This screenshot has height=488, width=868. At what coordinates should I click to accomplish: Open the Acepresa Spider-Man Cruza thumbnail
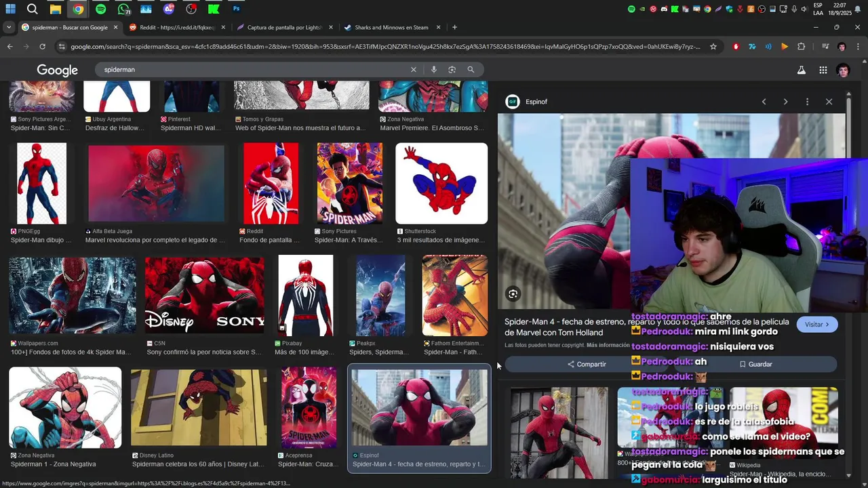pyautogui.click(x=309, y=407)
